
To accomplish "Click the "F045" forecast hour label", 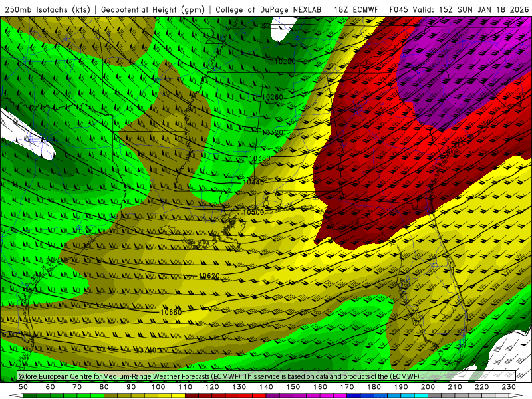I will coord(398,9).
